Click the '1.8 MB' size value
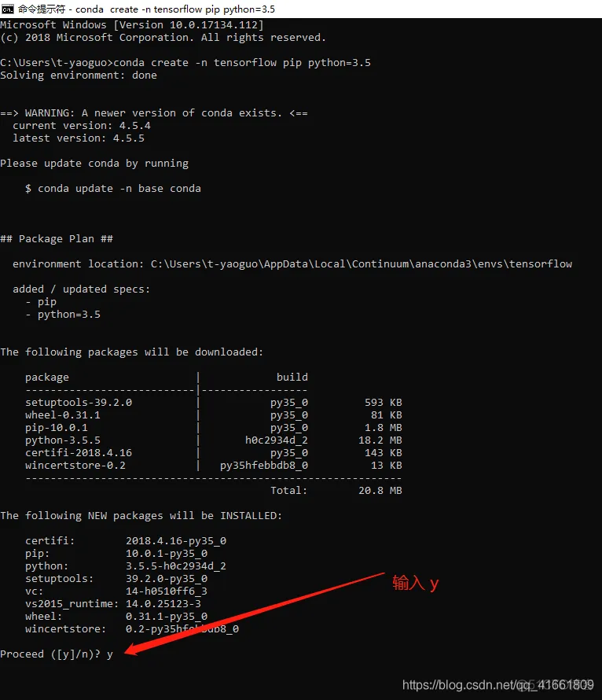602x700 pixels. click(384, 428)
